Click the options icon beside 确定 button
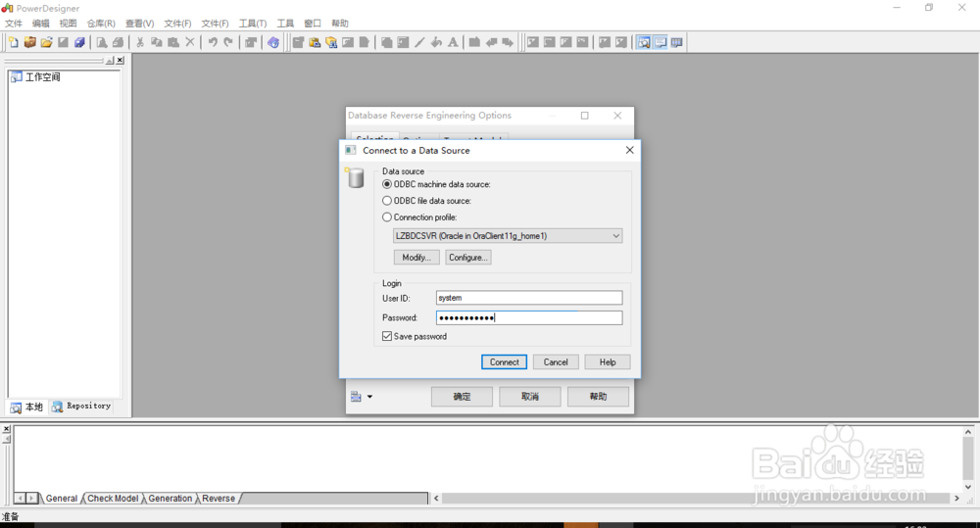This screenshot has width=980, height=528. pos(357,397)
